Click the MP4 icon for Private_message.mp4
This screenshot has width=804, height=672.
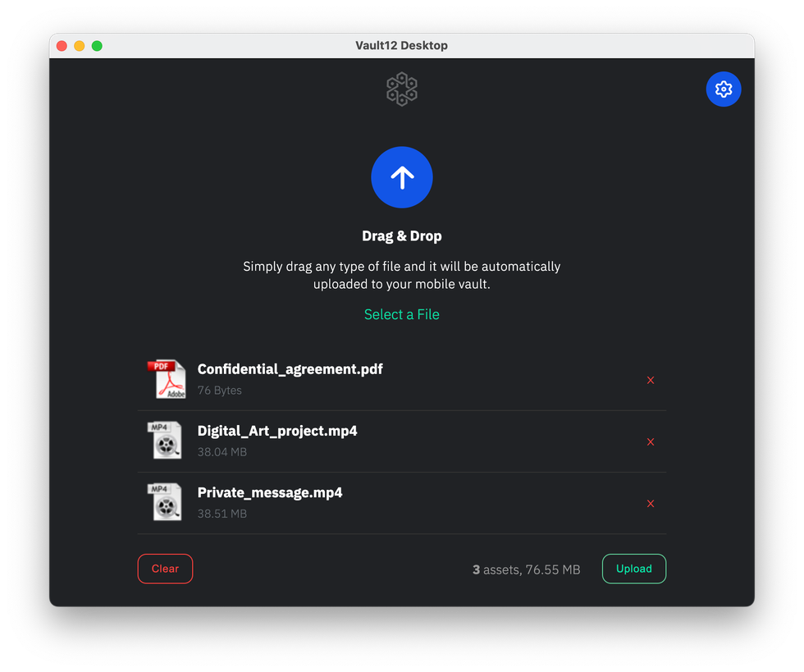(x=165, y=502)
